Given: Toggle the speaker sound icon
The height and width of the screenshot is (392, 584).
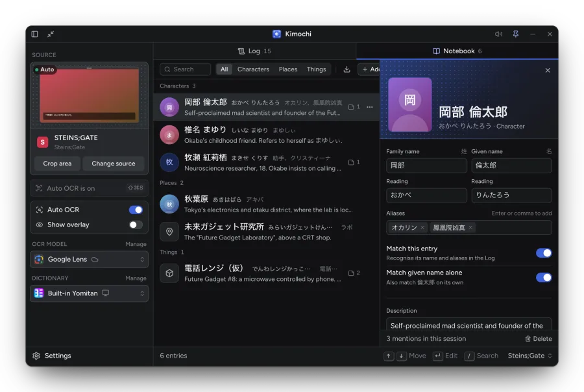Looking at the screenshot, I should point(498,34).
